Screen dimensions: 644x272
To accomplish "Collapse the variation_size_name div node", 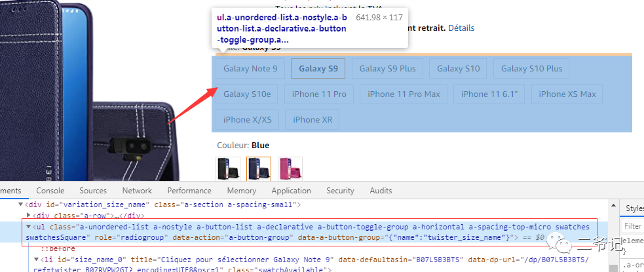I will click(20, 204).
